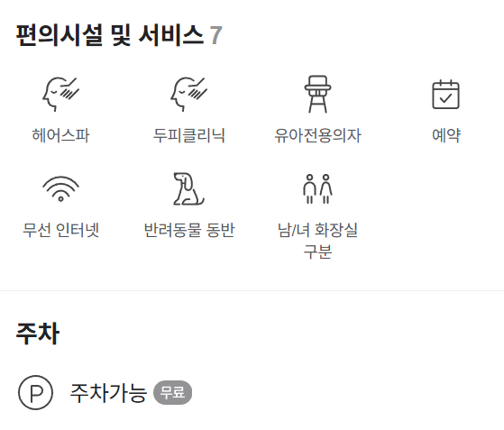The image size is (504, 430).
Task: Click the 헤어스파 text label
Action: tap(60, 135)
